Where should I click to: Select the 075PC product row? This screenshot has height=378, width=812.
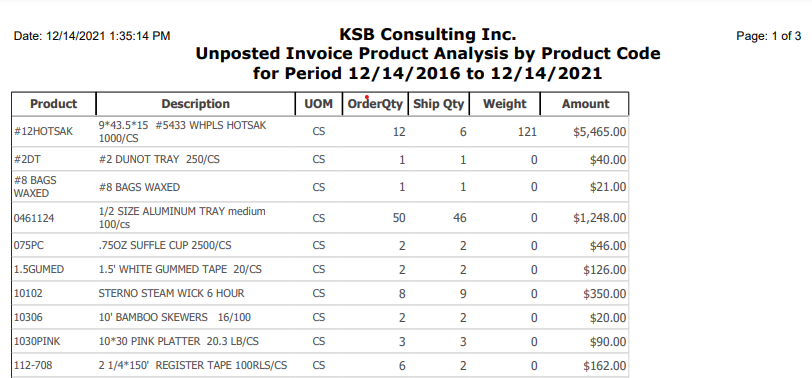coord(320,245)
